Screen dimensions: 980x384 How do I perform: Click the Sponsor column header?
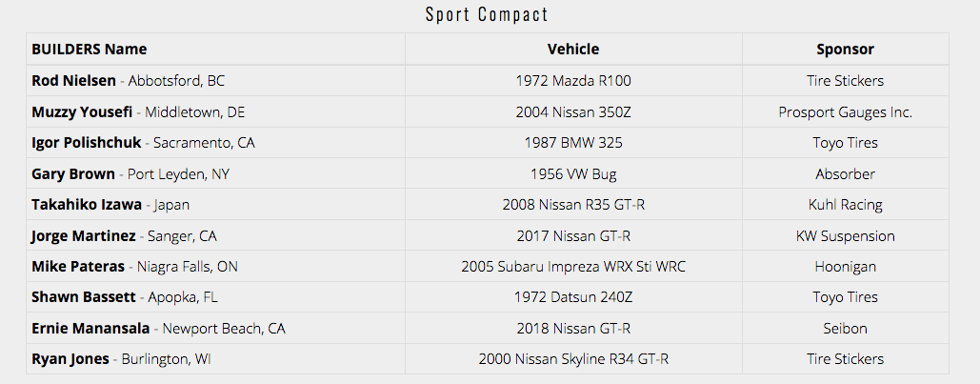point(845,50)
